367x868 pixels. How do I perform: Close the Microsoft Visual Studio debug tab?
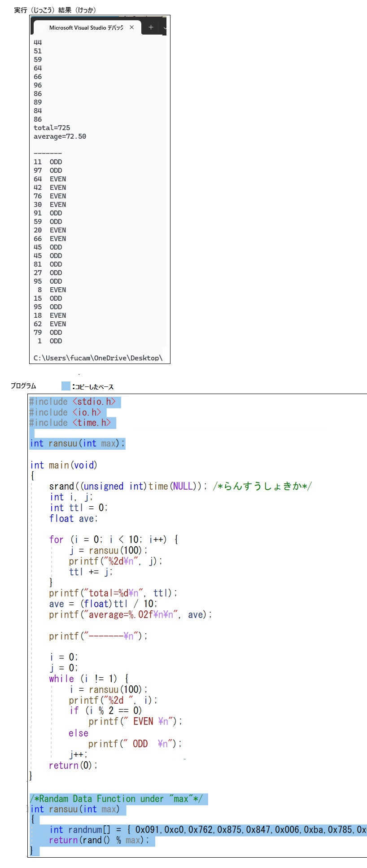131,27
